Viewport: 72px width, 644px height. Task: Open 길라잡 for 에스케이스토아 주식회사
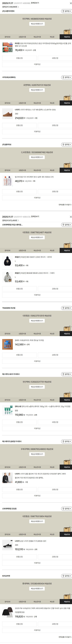66,374
